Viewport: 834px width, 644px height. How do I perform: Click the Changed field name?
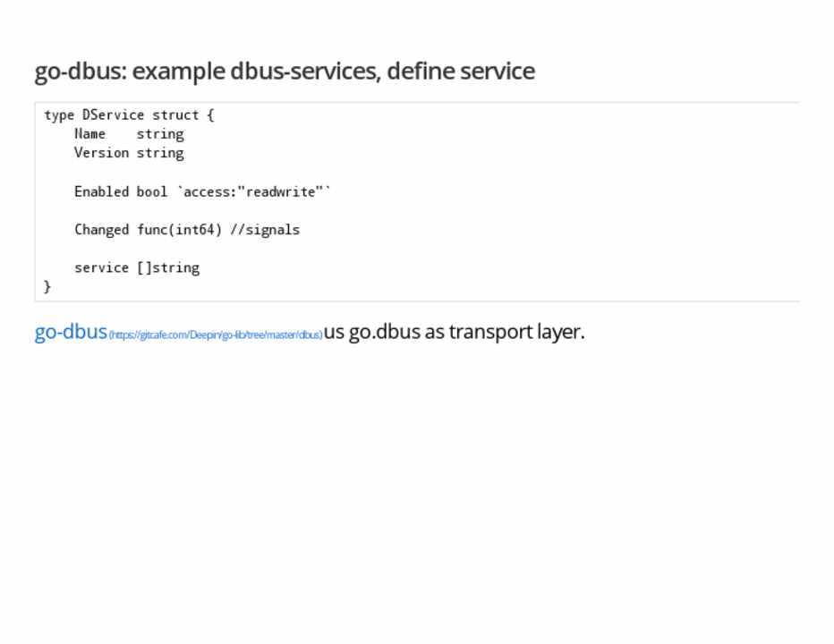pos(101,230)
